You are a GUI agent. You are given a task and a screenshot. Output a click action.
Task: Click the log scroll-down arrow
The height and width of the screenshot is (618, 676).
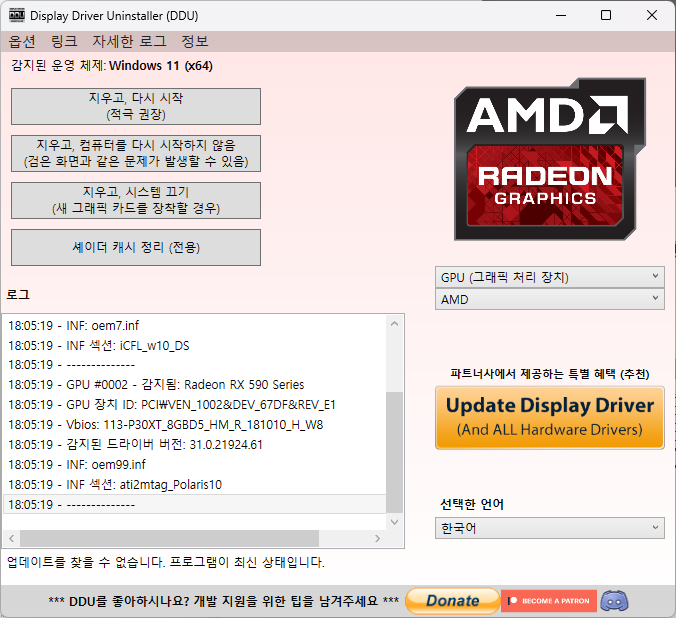(x=394, y=522)
